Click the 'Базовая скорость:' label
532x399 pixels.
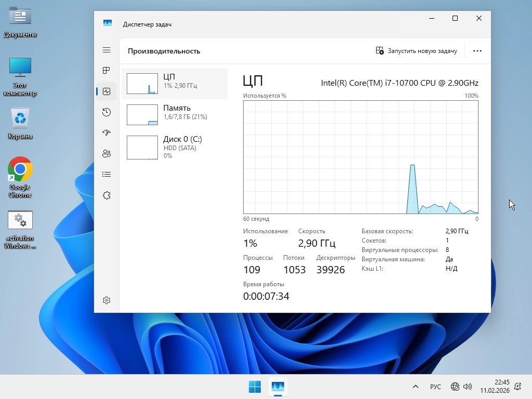387,231
